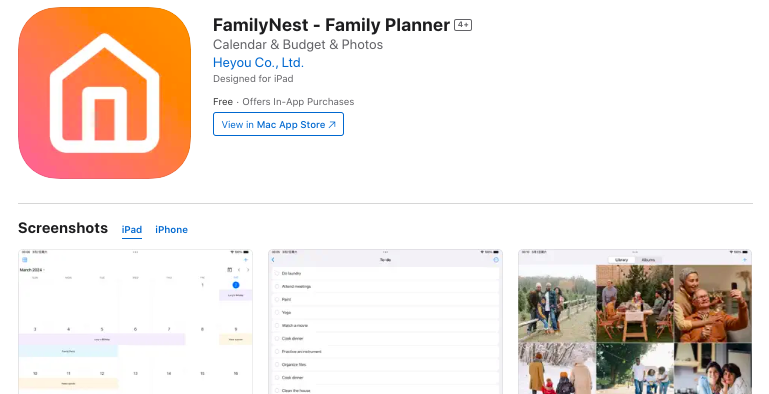The width and height of the screenshot is (769, 394).
Task: Click the next month chevron in calendar
Action: tap(248, 270)
